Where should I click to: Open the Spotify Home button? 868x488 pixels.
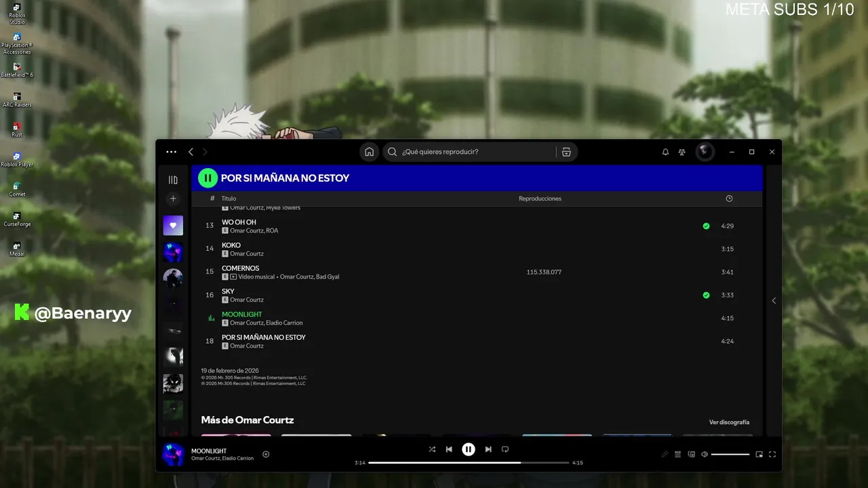coord(369,152)
